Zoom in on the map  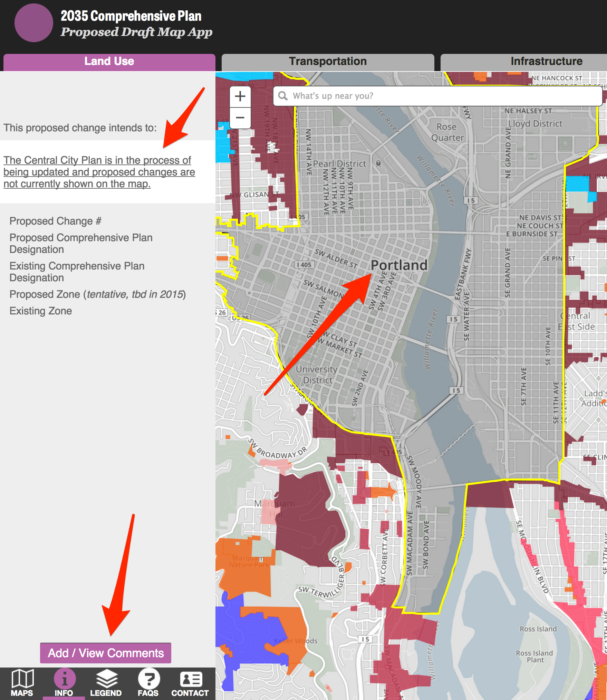(240, 97)
